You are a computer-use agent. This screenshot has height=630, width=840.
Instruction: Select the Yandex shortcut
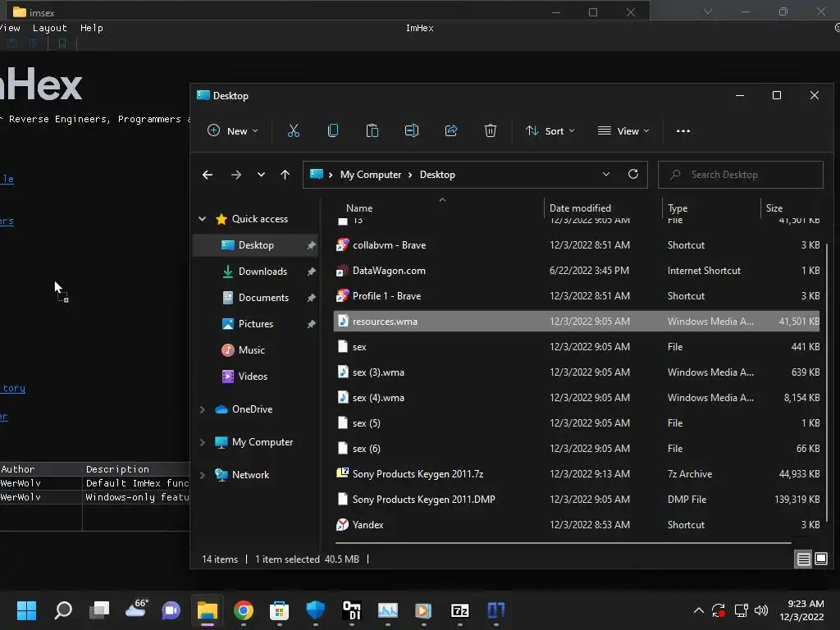577,525
